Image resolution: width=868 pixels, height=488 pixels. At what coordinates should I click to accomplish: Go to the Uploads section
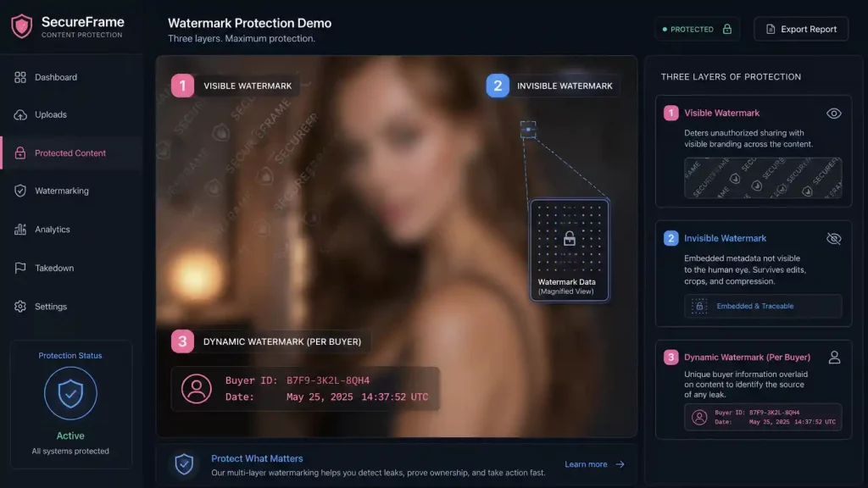71,115
